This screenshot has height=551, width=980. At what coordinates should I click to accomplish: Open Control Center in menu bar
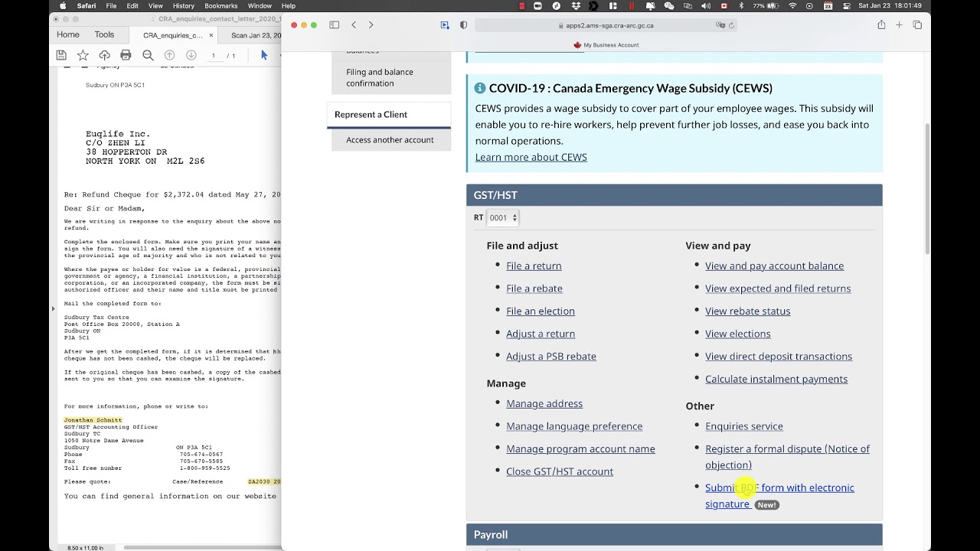[845, 5]
